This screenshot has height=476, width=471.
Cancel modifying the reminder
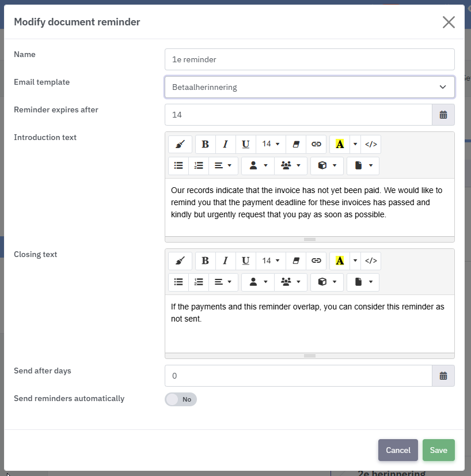tap(398, 450)
